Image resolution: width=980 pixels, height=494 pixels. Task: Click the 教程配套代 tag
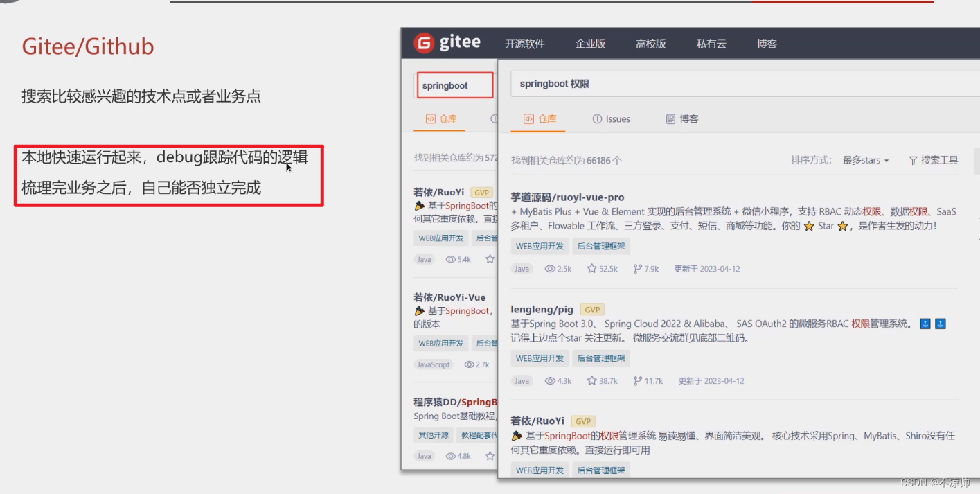coord(478,435)
